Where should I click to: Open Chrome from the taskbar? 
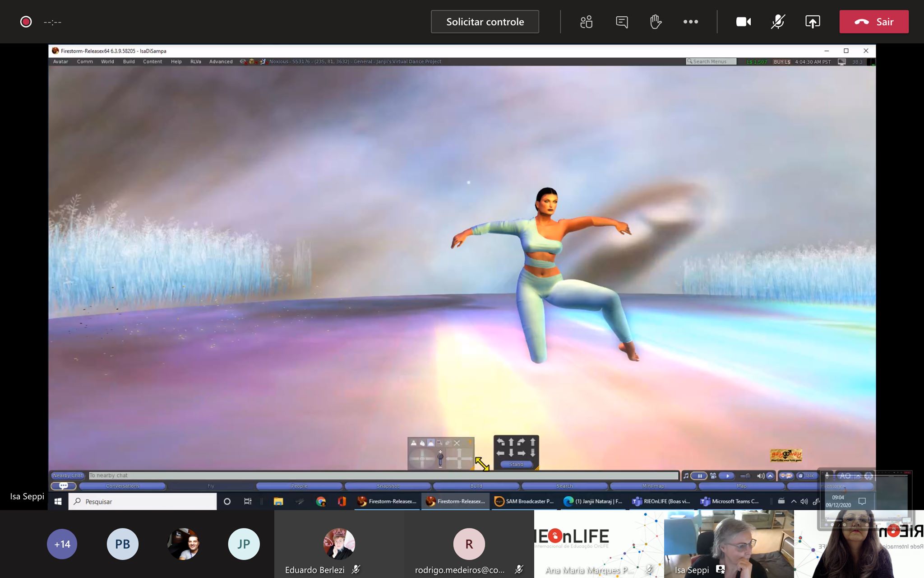pos(321,501)
